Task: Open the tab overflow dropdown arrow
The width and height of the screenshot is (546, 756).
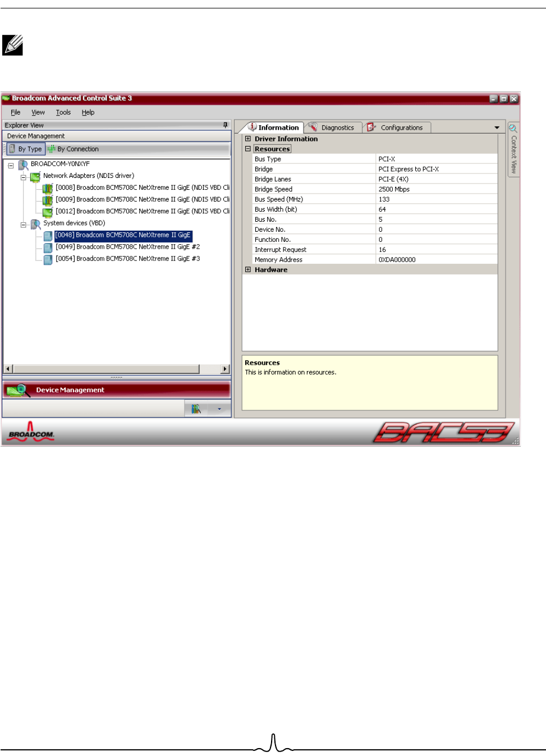Action: click(x=497, y=127)
